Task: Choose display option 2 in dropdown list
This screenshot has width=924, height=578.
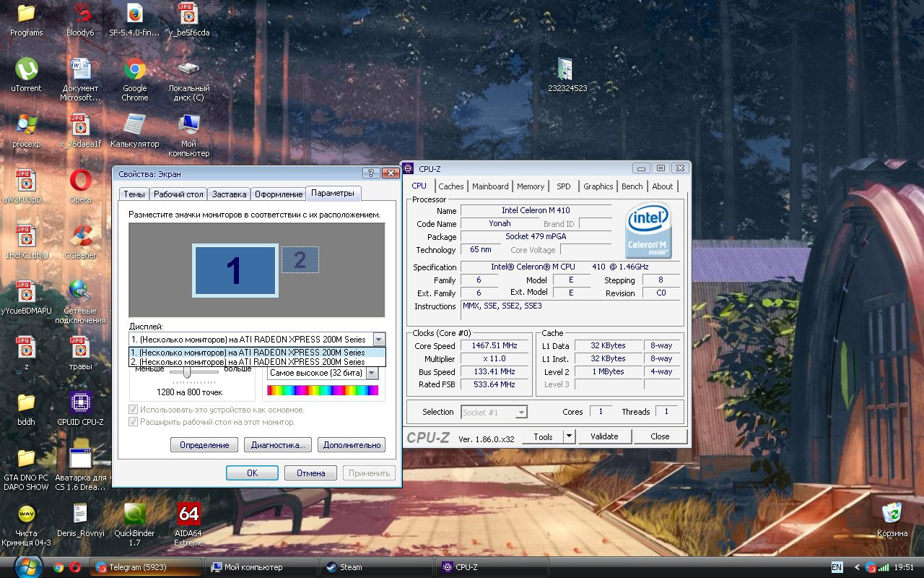Action: tap(258, 362)
